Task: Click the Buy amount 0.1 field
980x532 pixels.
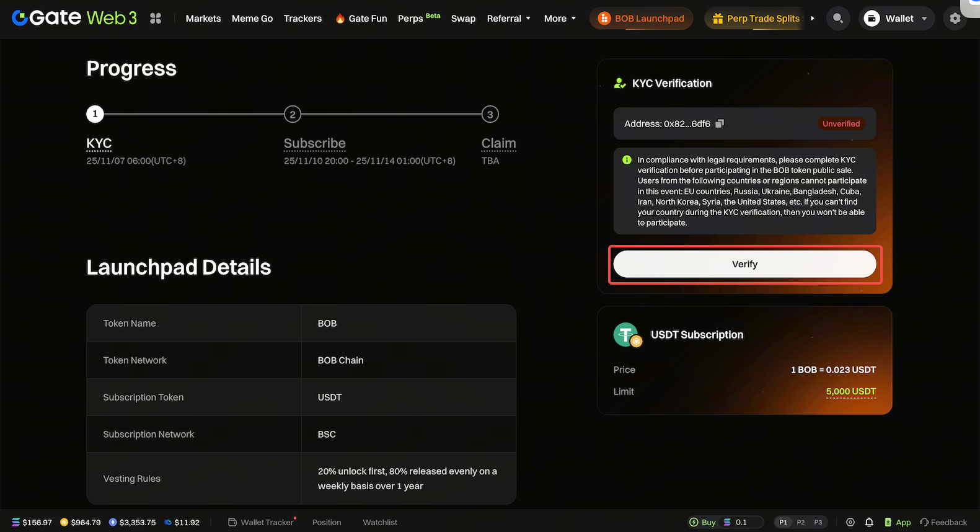Action: pos(741,522)
